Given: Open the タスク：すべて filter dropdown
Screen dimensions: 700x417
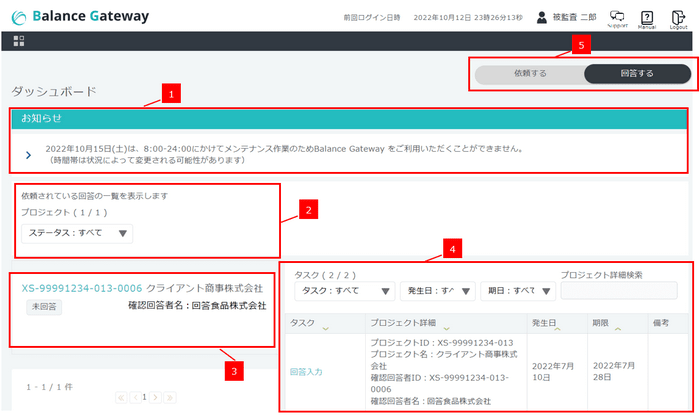Looking at the screenshot, I should 344,291.
